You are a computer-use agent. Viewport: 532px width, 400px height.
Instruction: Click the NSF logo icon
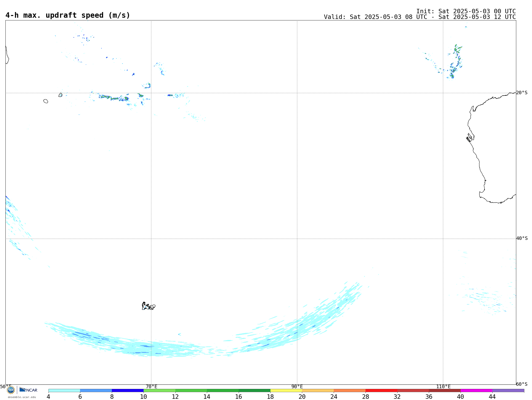coord(11,390)
